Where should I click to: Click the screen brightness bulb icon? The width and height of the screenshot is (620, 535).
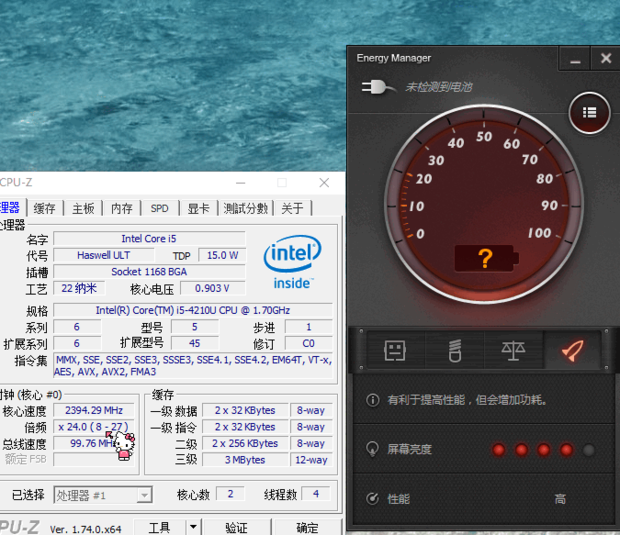372,449
